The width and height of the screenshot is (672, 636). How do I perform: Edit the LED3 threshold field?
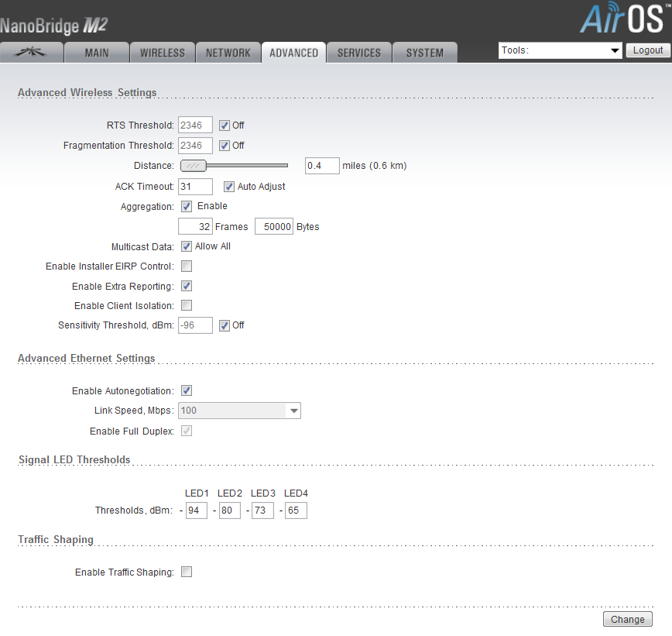tap(262, 511)
